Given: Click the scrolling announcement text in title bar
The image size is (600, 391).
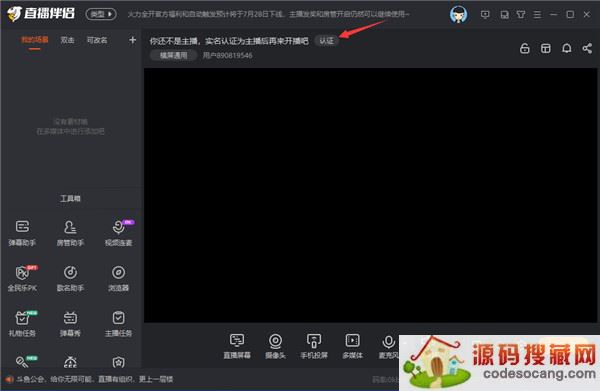Looking at the screenshot, I should 268,14.
